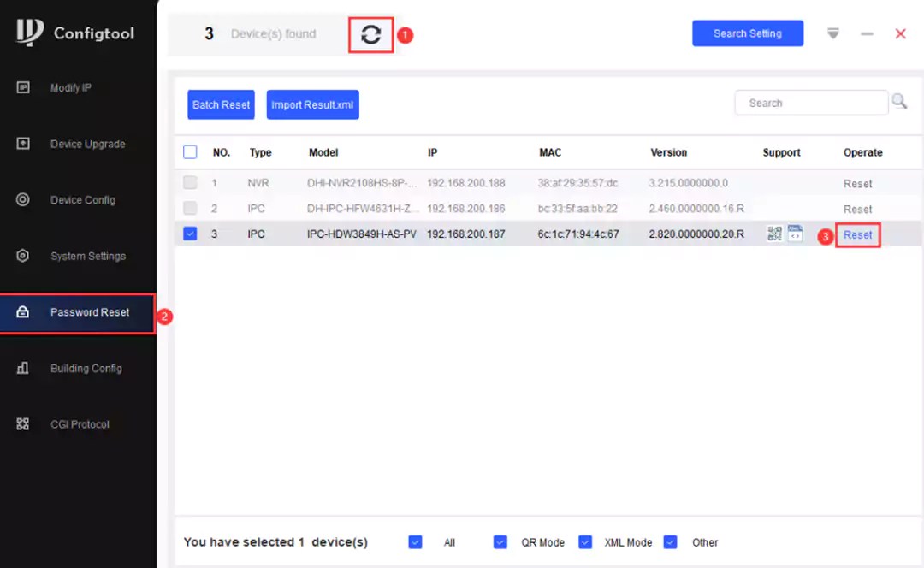Click the CGI Protocol sidebar icon
Viewport: 924px width, 568px height.
point(23,423)
